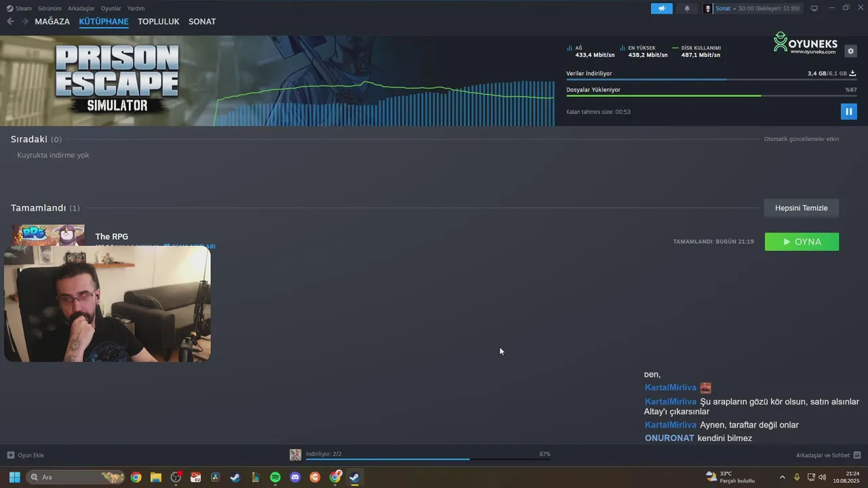Open the SONAT profile tab

coord(202,22)
